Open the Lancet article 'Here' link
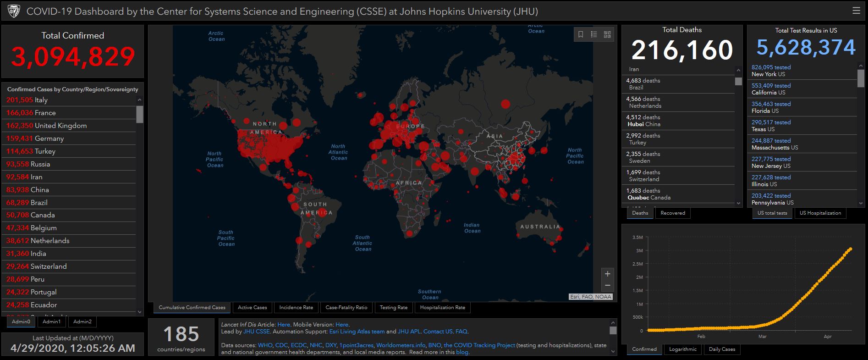 coord(284,325)
